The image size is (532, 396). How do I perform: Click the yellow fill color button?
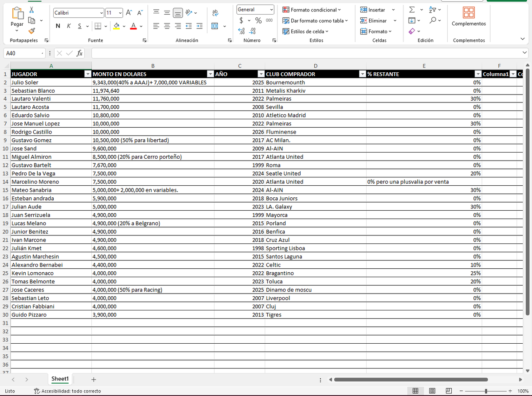[x=116, y=26]
